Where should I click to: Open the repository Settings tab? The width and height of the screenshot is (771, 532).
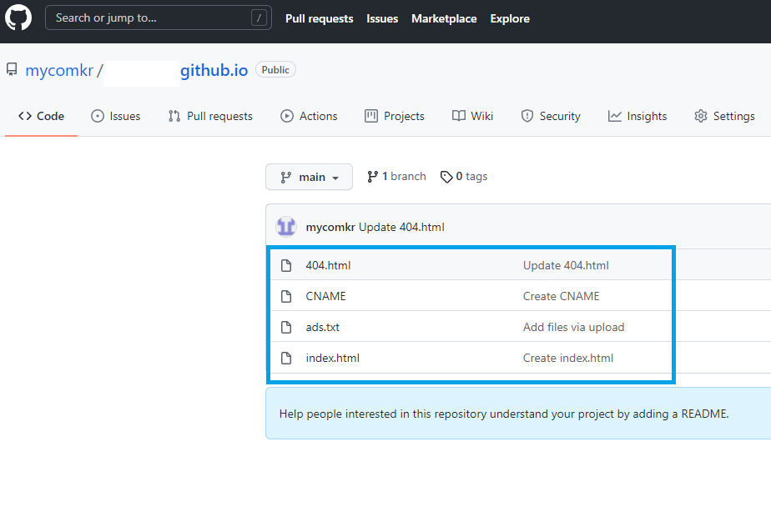coord(724,116)
